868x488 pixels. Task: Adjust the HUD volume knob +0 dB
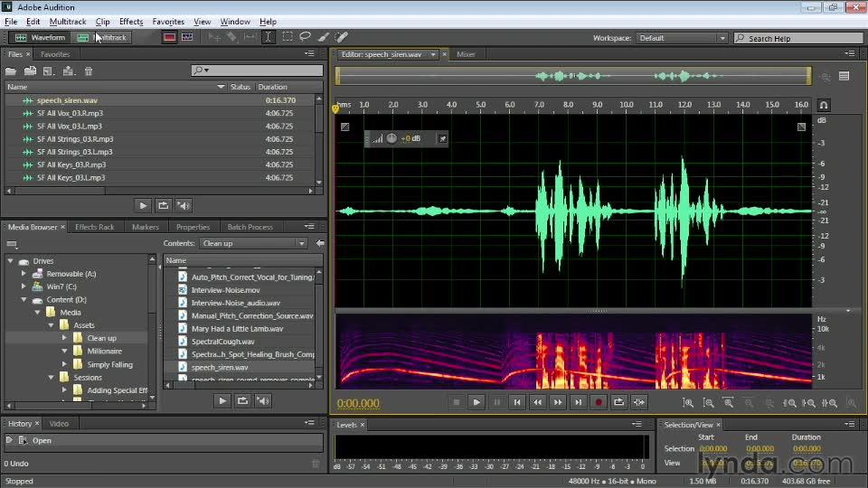(392, 138)
